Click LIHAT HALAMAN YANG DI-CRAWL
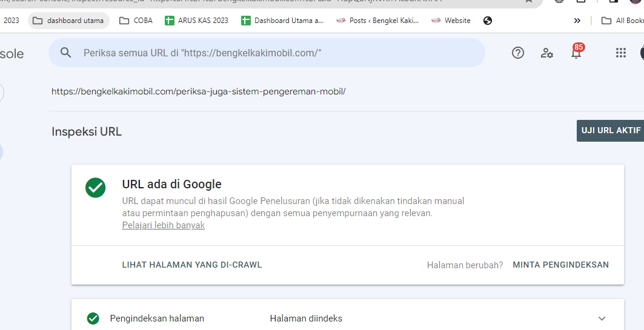The width and height of the screenshot is (644, 330). 192,265
